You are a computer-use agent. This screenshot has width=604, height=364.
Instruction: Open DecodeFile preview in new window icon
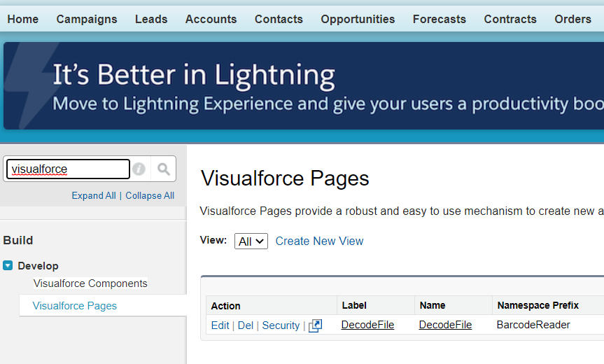point(315,325)
